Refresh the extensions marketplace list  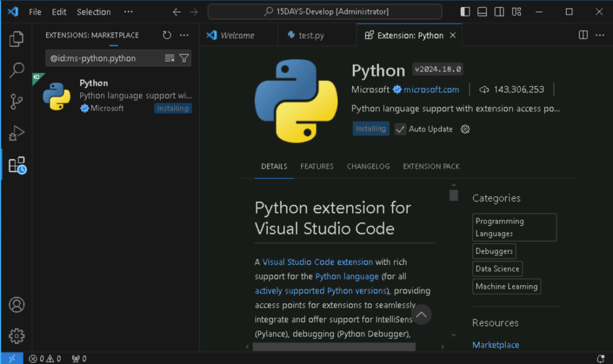click(167, 35)
